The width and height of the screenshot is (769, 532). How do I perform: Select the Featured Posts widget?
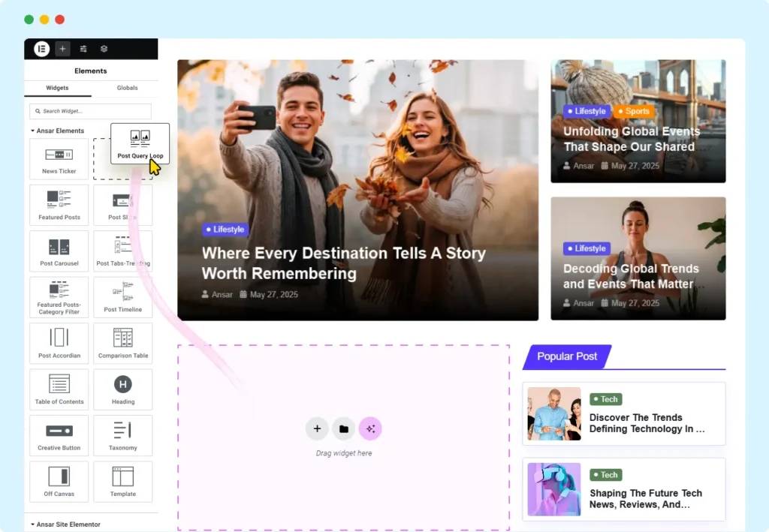click(59, 205)
